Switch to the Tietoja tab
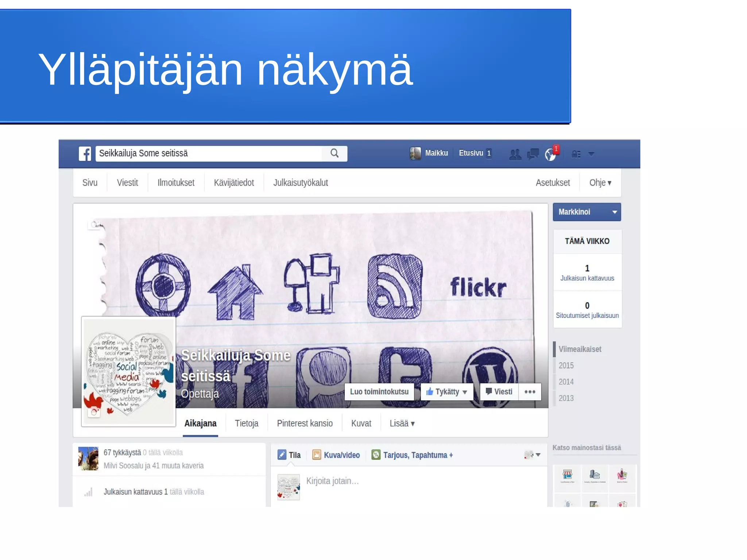The width and height of the screenshot is (747, 560). pos(247,424)
